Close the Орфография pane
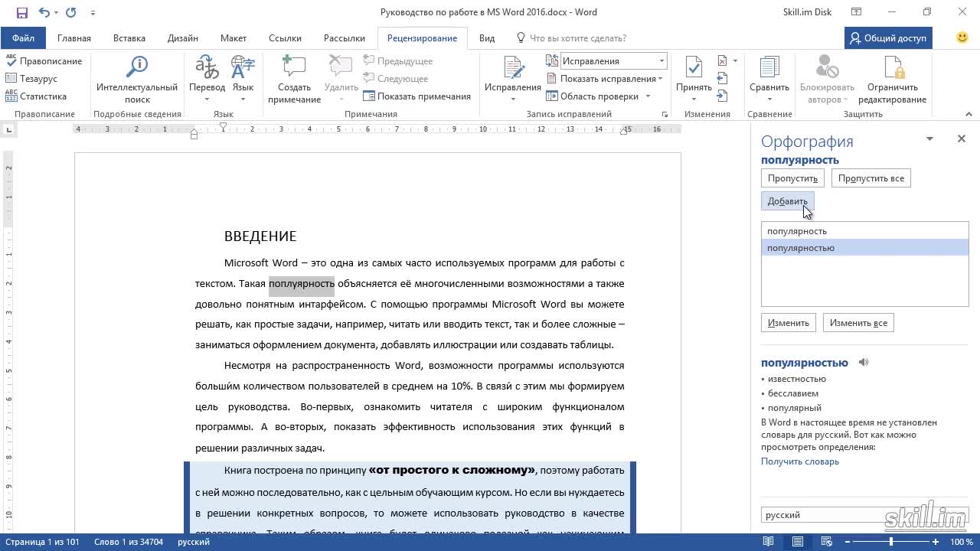980x551 pixels. point(962,139)
